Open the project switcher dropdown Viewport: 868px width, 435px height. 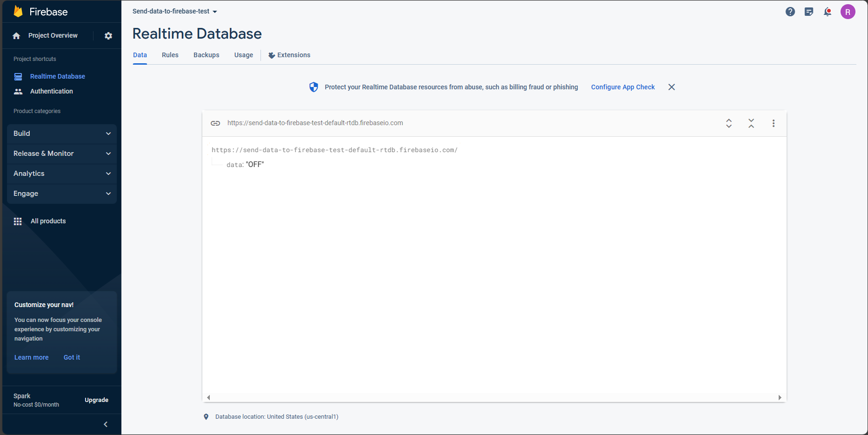[175, 11]
